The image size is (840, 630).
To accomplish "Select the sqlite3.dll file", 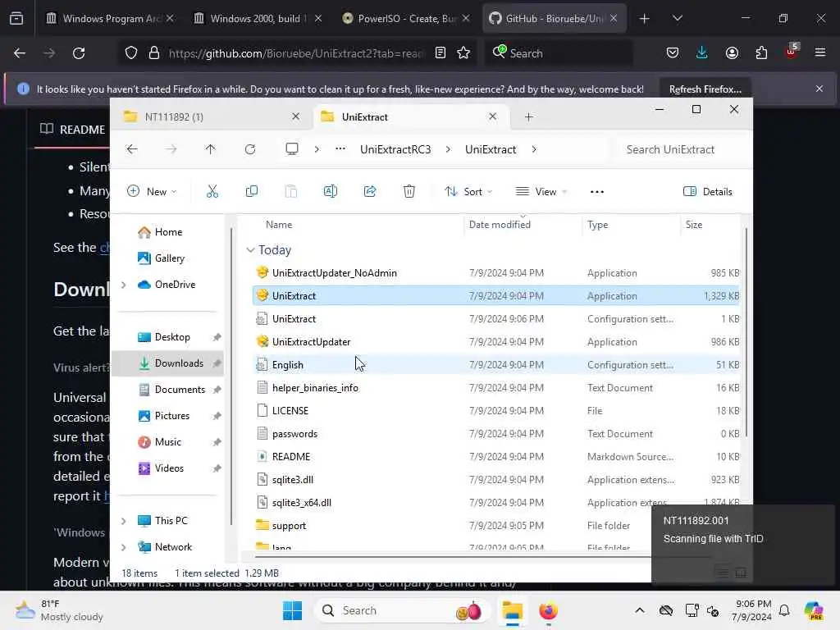I will [x=293, y=480].
